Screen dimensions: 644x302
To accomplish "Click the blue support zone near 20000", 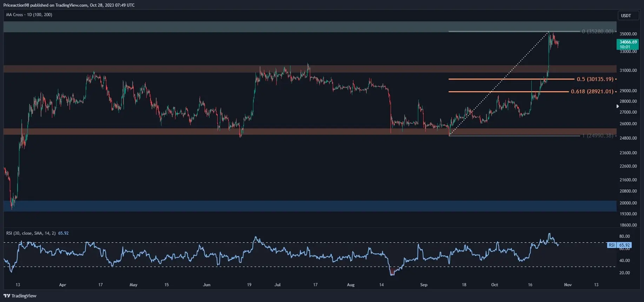I will pos(310,206).
